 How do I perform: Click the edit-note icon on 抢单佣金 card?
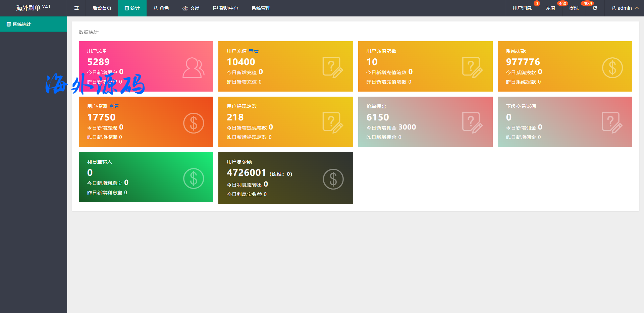(472, 123)
